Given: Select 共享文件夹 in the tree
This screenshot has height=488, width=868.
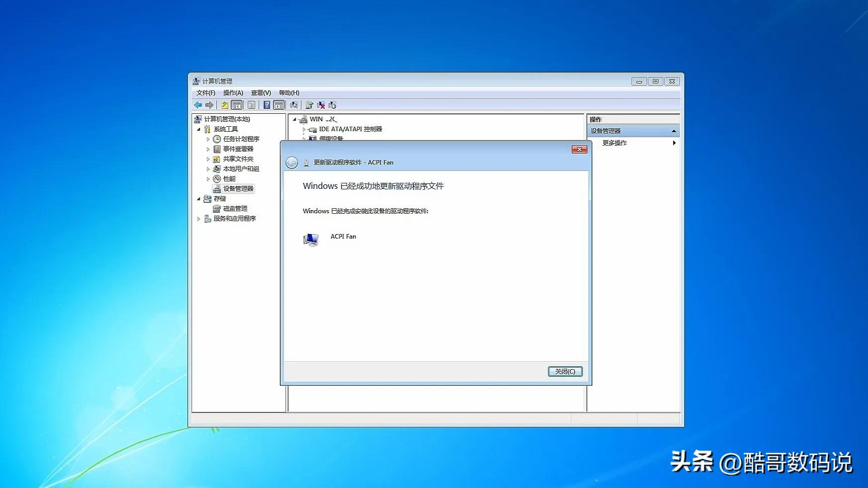Looking at the screenshot, I should (x=238, y=159).
